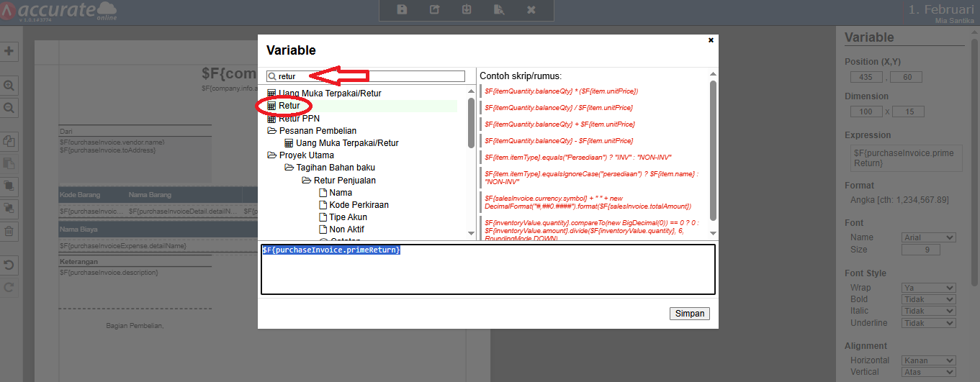Click the add element plus icon

[x=9, y=51]
